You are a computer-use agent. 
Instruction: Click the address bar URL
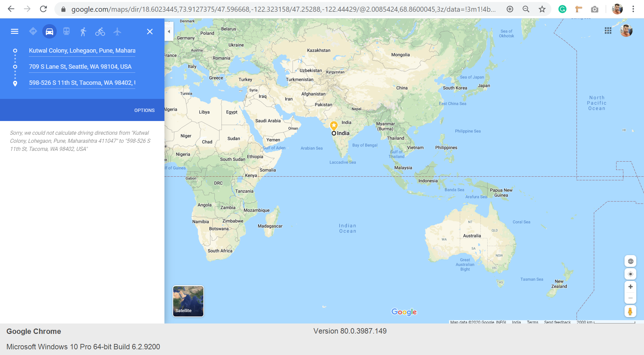283,9
